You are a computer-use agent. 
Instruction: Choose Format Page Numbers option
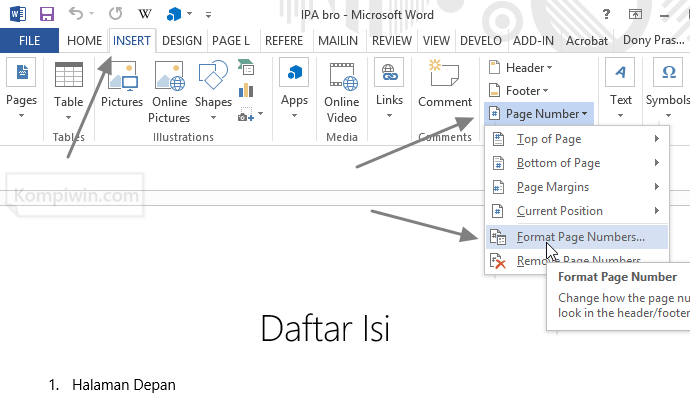(577, 237)
